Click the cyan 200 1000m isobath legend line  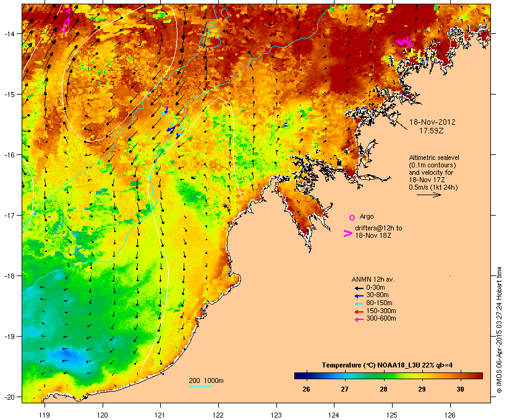pyautogui.click(x=200, y=386)
